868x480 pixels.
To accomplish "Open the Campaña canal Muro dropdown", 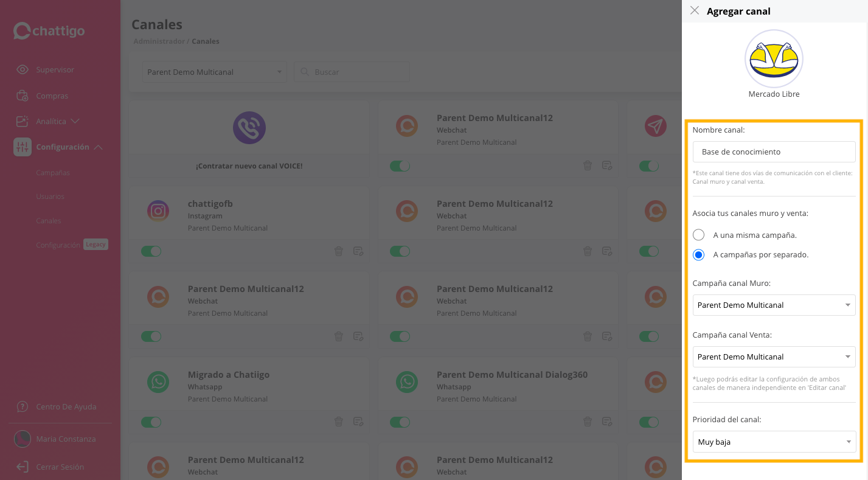I will 774,305.
